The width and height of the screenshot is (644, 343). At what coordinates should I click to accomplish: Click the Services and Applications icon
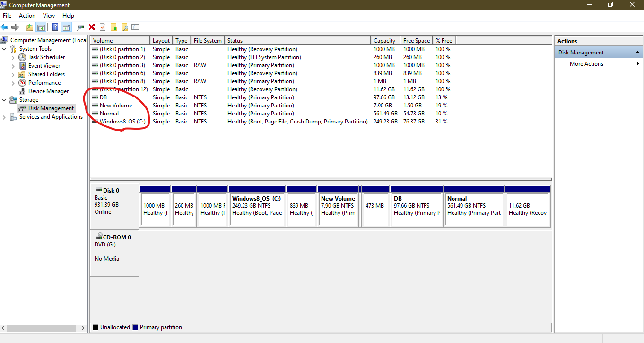13,117
